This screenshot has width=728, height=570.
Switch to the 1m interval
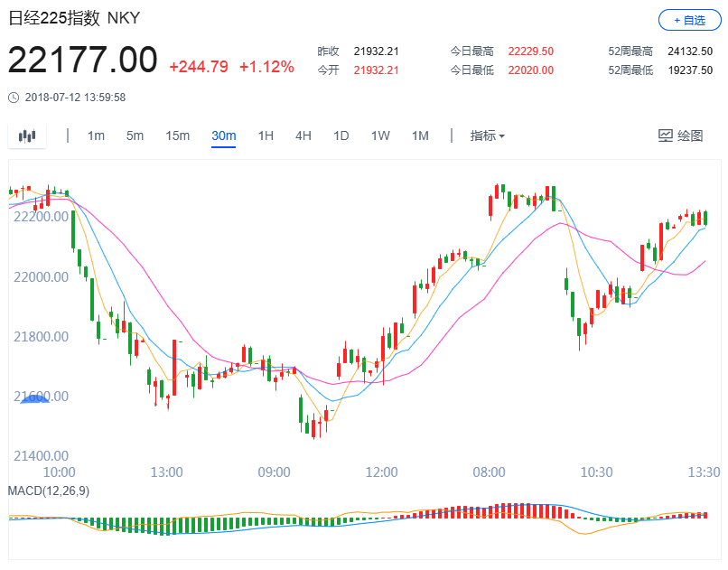(x=96, y=135)
